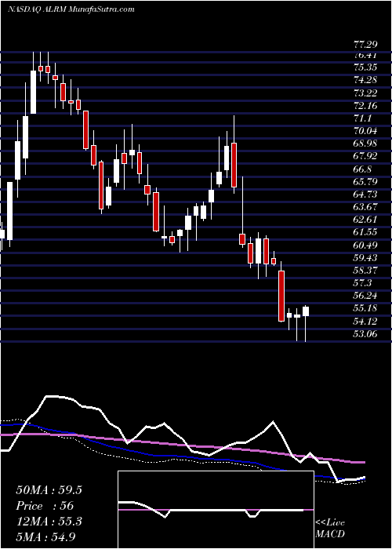392x549 pixels.
Task: Click the 66.8 price axis label
Action: (x=362, y=169)
